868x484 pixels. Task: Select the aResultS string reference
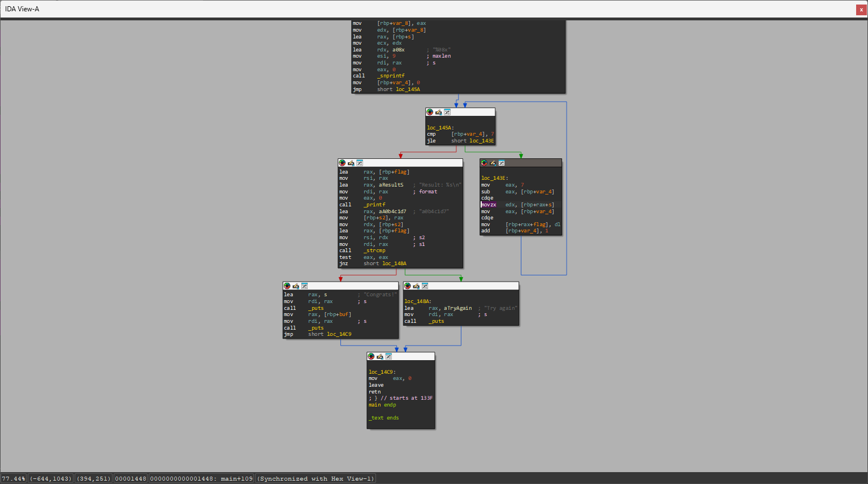point(391,185)
